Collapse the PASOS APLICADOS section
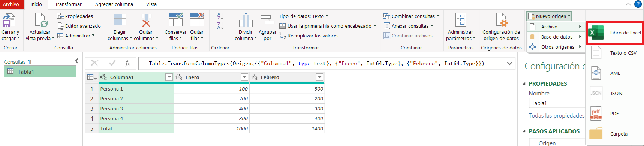 524,131
